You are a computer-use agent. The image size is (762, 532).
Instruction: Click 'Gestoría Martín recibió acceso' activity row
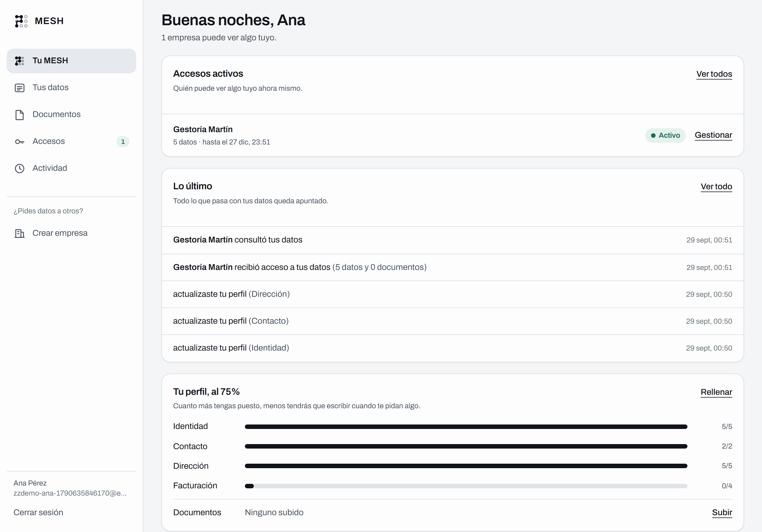(452, 267)
